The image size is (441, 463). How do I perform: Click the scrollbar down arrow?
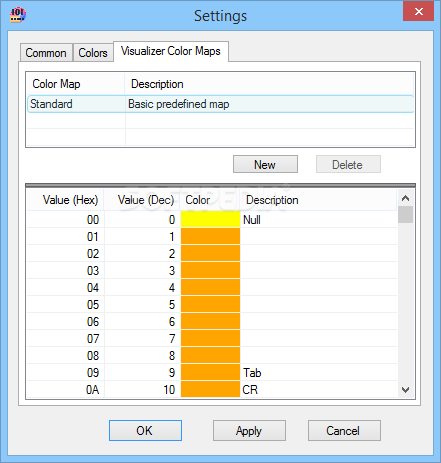tap(405, 390)
